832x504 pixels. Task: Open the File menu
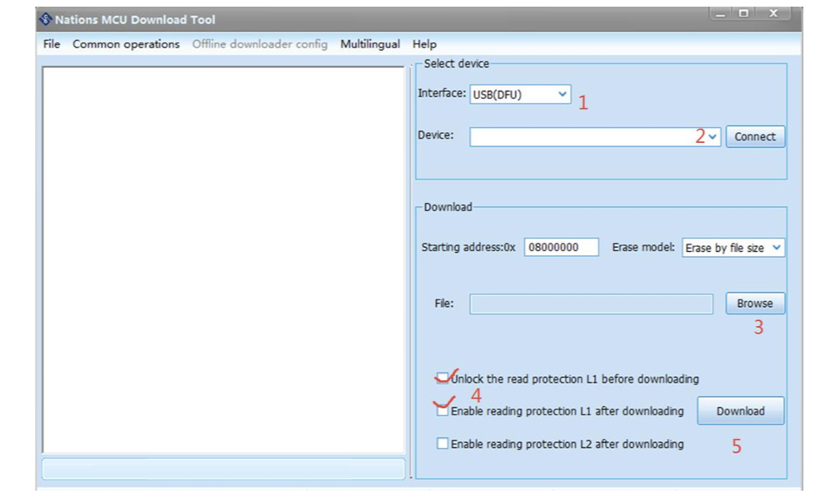52,44
